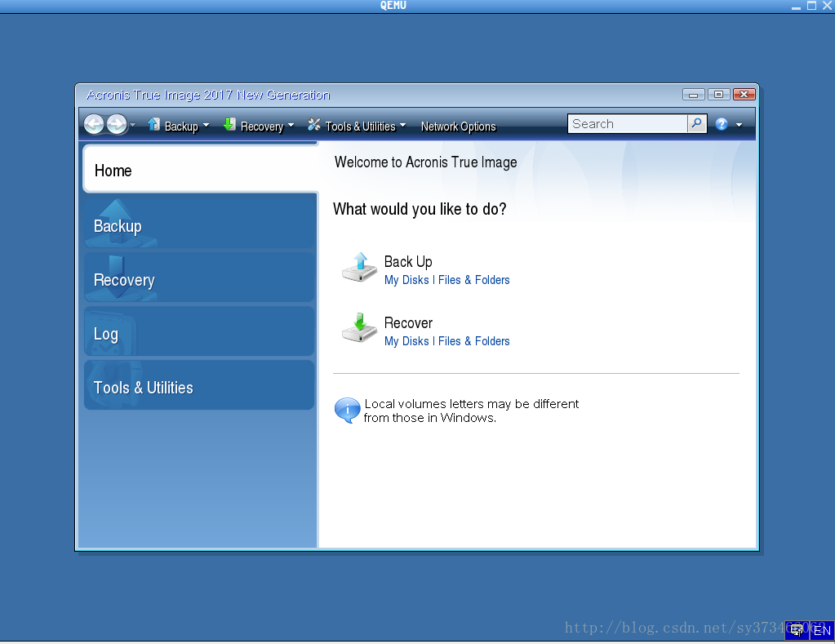
Task: Click the Tools & Utilities toolbar label
Action: 361,127
